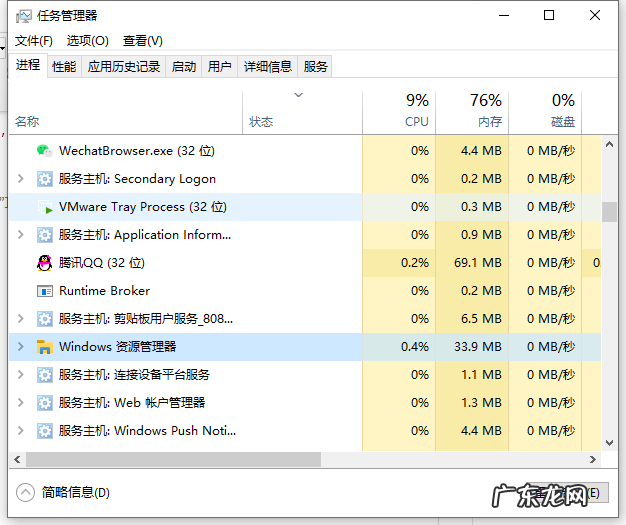Viewport: 626px width, 525px height.
Task: Click the Task Manager title bar icon
Action: click(24, 16)
